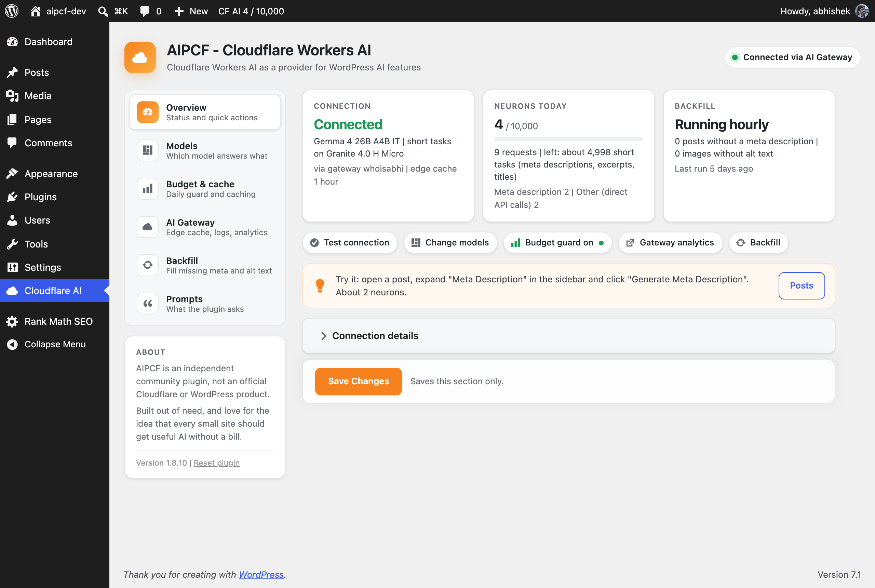875x588 pixels.
Task: Click the Collapse Menu arrow icon
Action: (x=12, y=344)
